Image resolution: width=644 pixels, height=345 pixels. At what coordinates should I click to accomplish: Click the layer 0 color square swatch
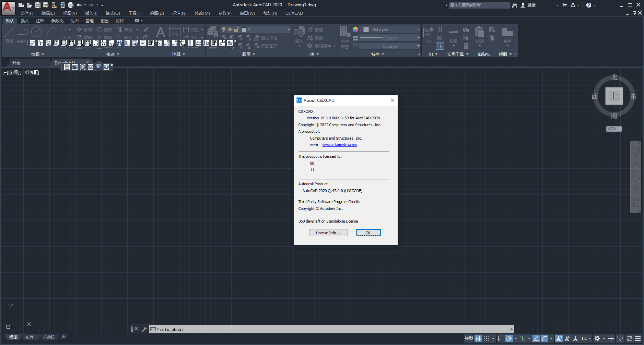point(244,30)
